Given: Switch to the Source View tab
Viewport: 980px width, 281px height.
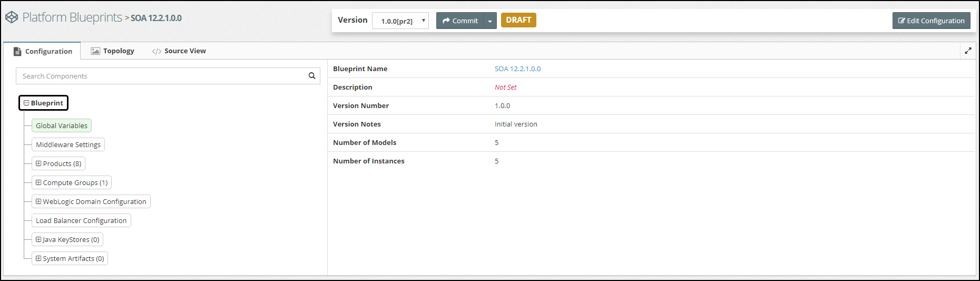Looking at the screenshot, I should [179, 51].
